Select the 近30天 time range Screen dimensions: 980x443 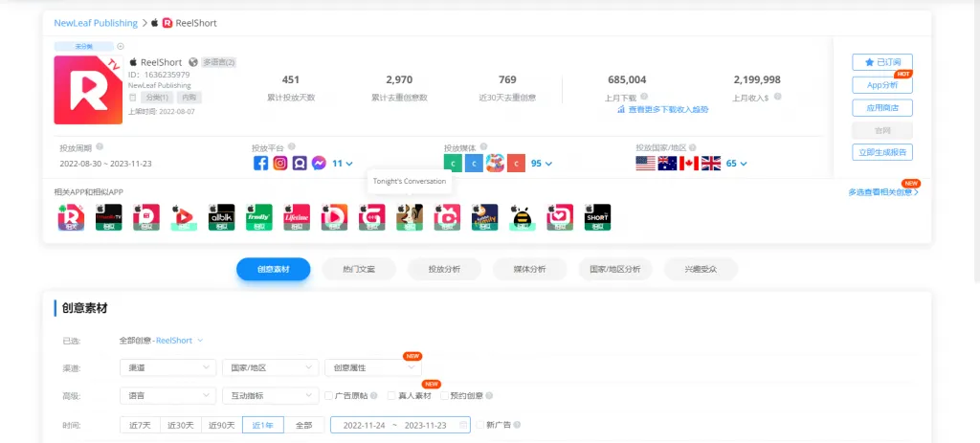tap(181, 425)
